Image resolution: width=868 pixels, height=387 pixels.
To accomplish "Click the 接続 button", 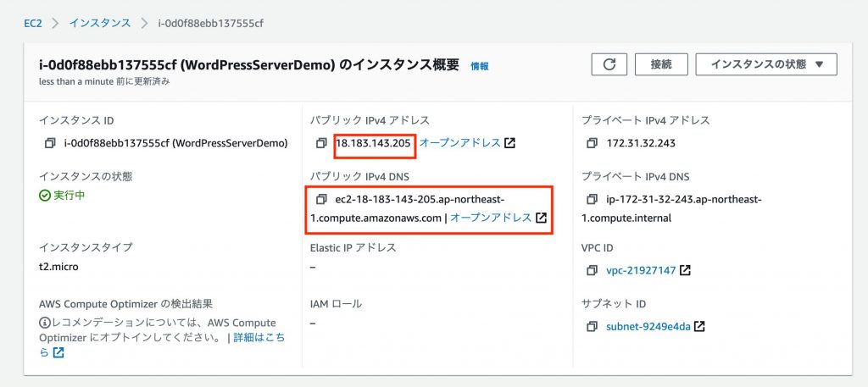I will click(661, 64).
